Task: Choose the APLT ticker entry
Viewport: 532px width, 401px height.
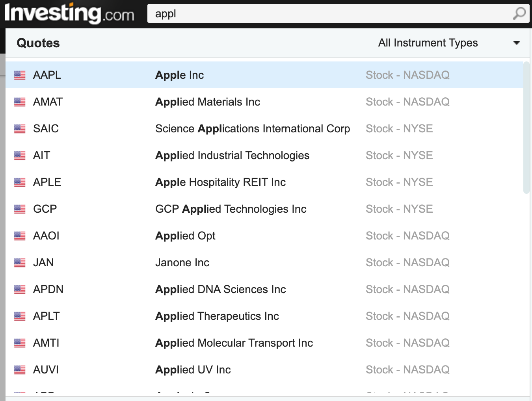Action: [264, 316]
